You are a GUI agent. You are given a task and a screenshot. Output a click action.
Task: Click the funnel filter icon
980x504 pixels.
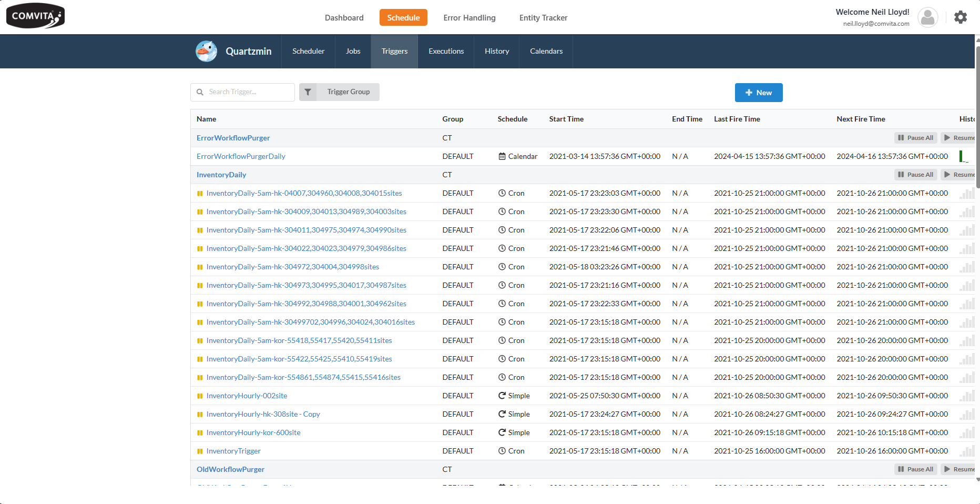(x=308, y=92)
